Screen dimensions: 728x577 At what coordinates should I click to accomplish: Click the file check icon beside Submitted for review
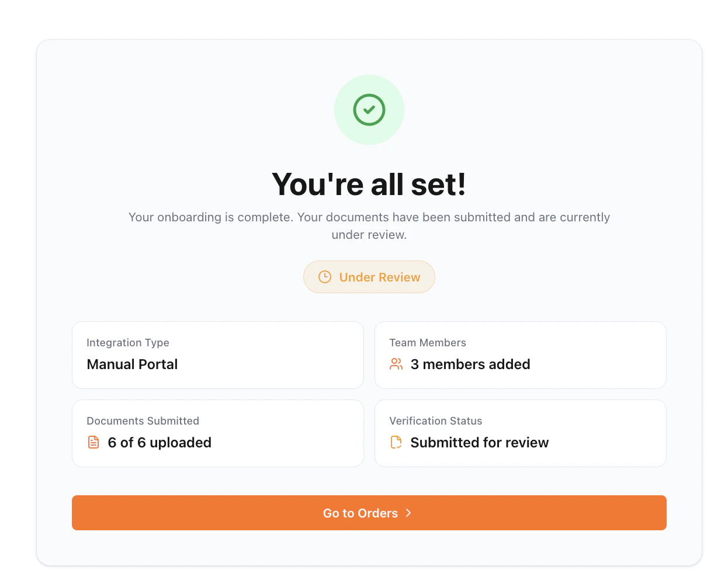click(396, 442)
